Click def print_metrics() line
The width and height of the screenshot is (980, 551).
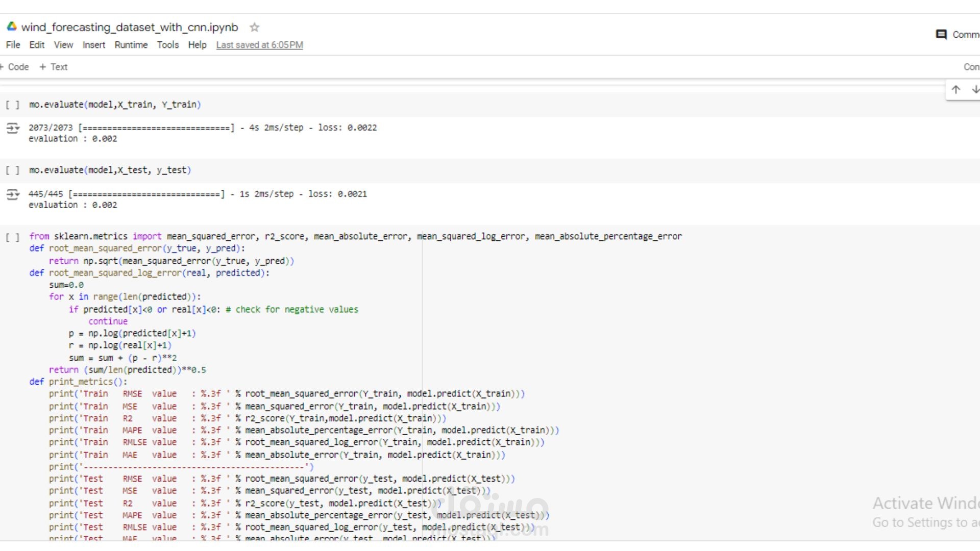coord(78,382)
